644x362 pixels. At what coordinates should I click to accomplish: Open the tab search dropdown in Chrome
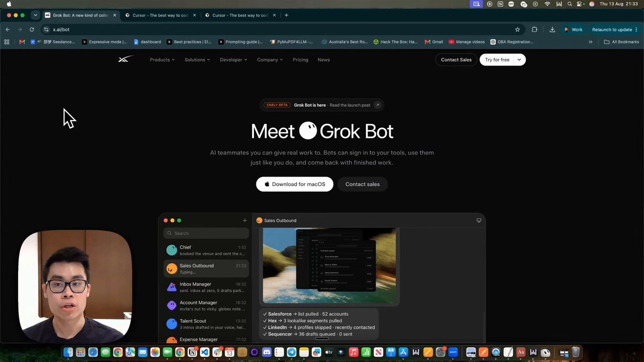point(35,15)
